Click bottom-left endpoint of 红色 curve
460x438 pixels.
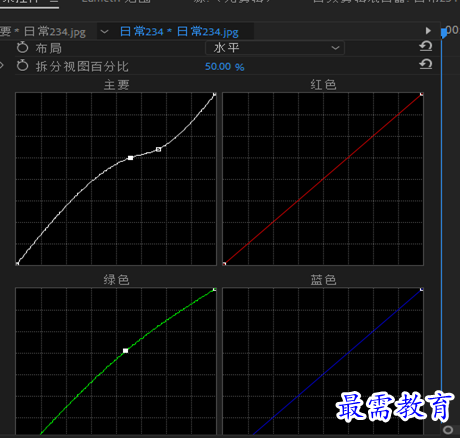pyautogui.click(x=224, y=264)
